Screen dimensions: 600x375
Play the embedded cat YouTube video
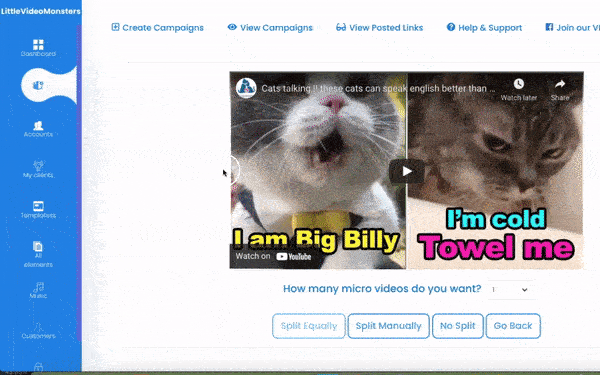[x=407, y=171]
